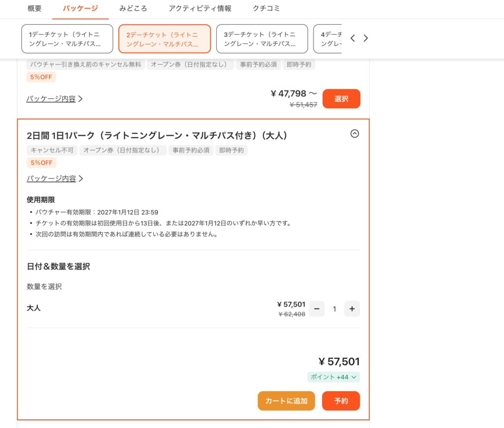Increase adult quantity with plus button
Screen dimensions: 504x428
(352, 309)
